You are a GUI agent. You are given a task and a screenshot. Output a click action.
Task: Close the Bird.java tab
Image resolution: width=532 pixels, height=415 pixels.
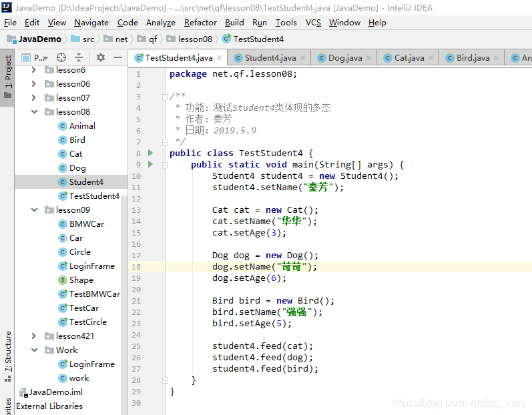[x=497, y=58]
